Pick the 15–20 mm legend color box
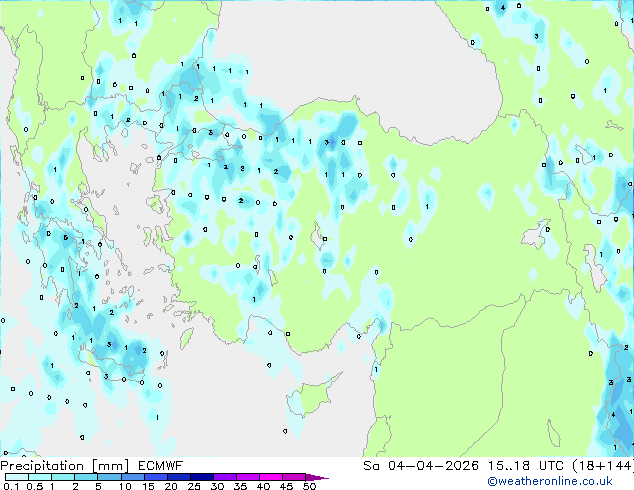The height and width of the screenshot is (490, 634). (155, 477)
